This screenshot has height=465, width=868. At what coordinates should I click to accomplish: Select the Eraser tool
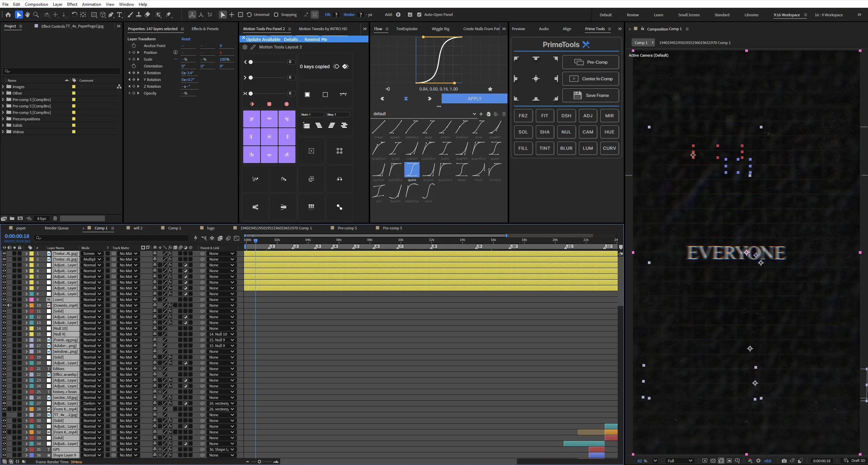point(147,15)
